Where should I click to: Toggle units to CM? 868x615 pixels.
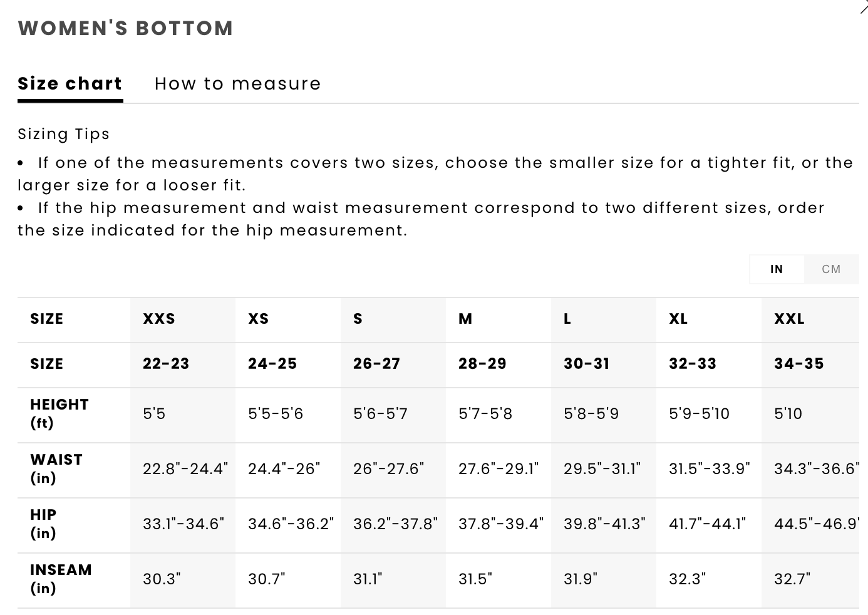coord(831,269)
